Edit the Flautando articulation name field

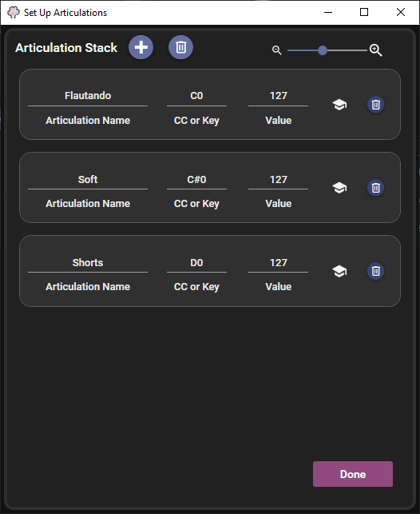(x=88, y=96)
